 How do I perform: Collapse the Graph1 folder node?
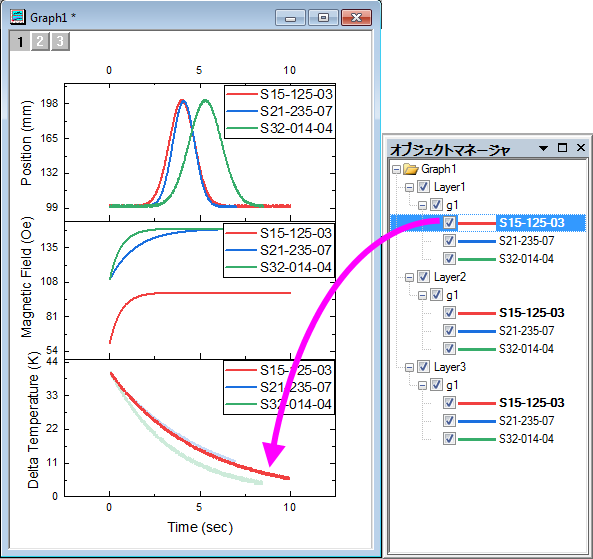[396, 169]
